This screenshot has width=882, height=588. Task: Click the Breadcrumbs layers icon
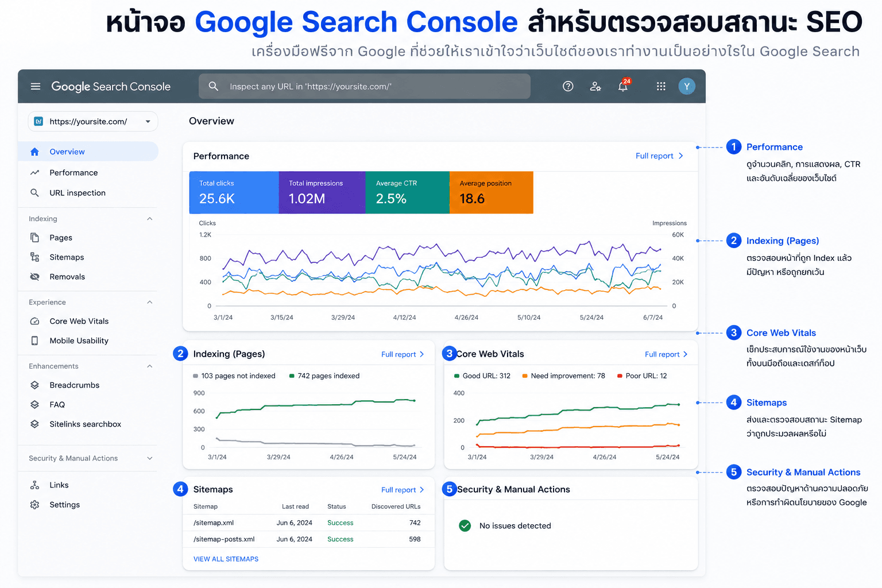pyautogui.click(x=34, y=385)
